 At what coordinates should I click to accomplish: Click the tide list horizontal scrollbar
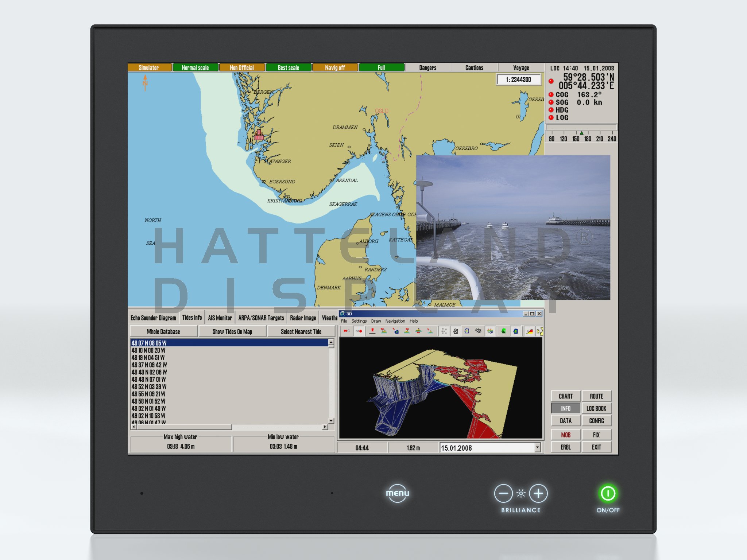click(230, 427)
